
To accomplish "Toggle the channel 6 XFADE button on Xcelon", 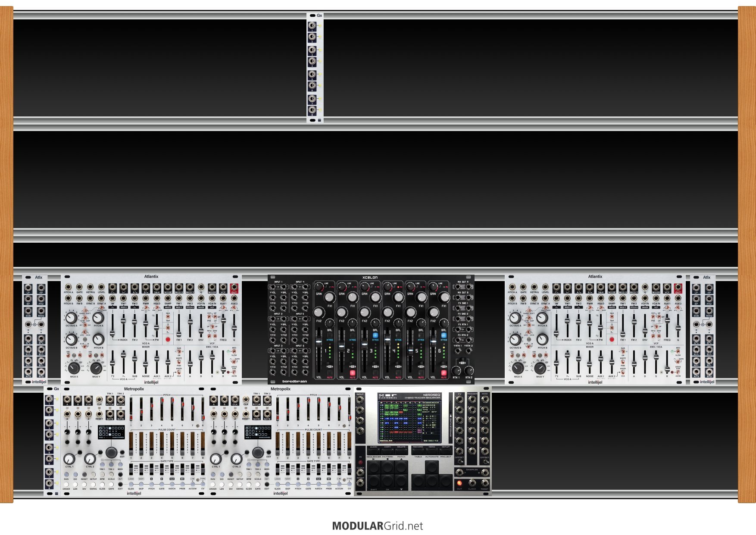I will pos(444,335).
